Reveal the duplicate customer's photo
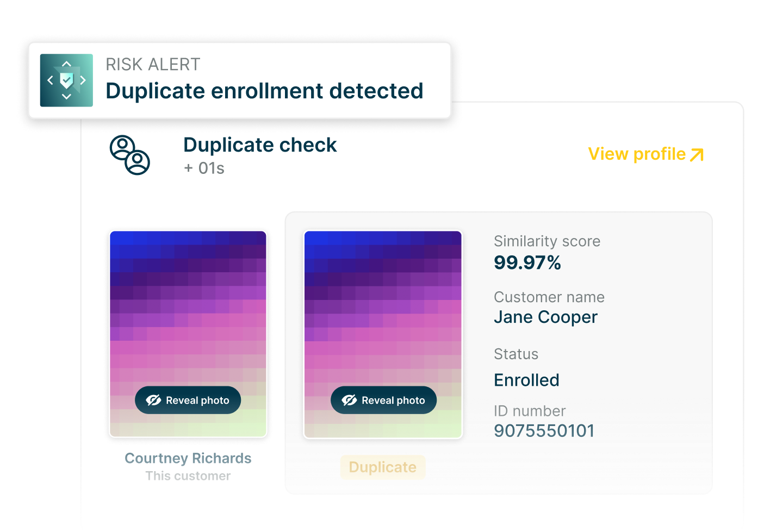Viewport: 770px width, 532px height. (384, 400)
